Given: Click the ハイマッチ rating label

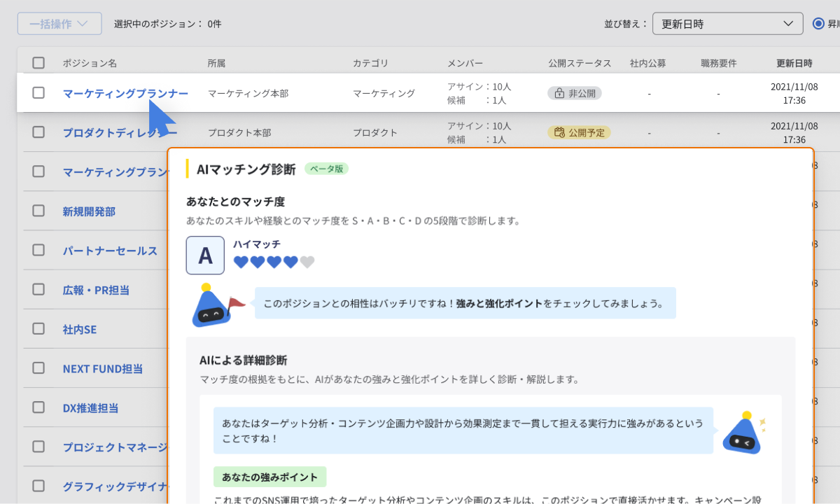Looking at the screenshot, I should [257, 244].
